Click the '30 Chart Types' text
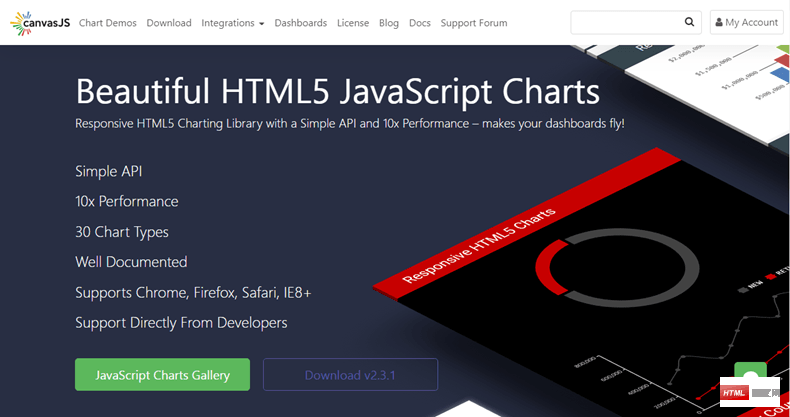The height and width of the screenshot is (417, 790). pos(122,232)
